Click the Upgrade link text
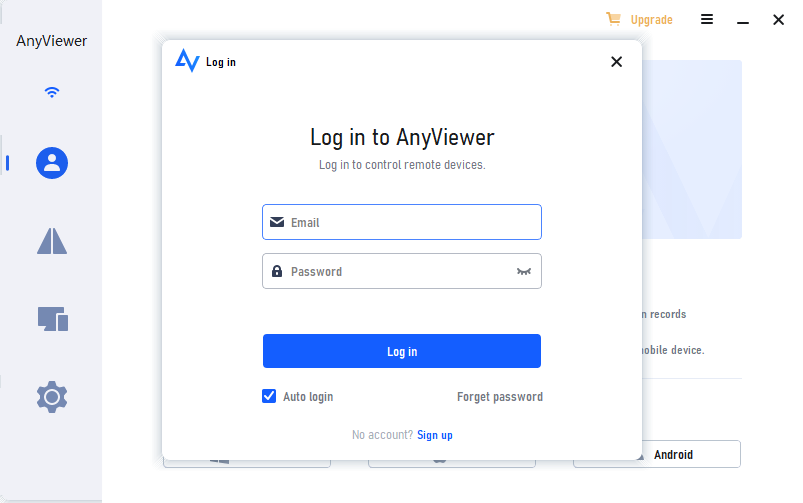Screen dimensions: 803x503 pos(651,20)
